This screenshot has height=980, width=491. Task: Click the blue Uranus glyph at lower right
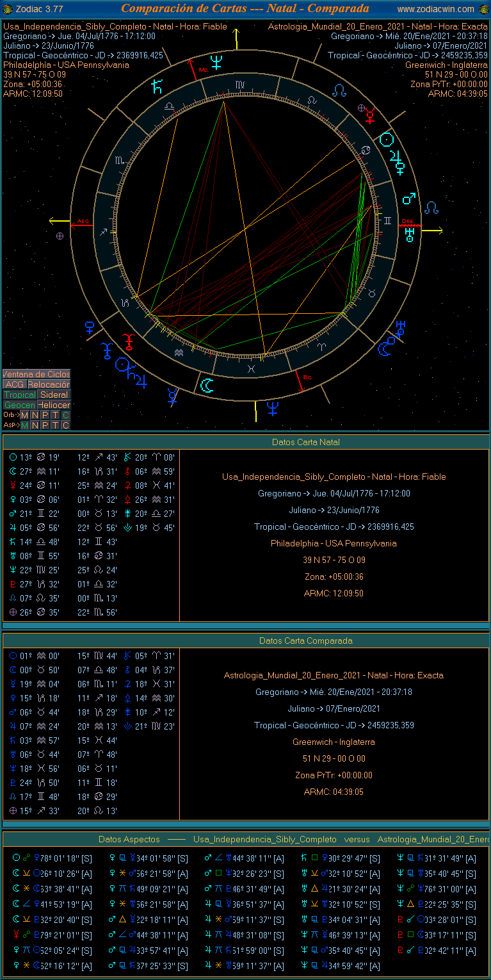pos(401,329)
